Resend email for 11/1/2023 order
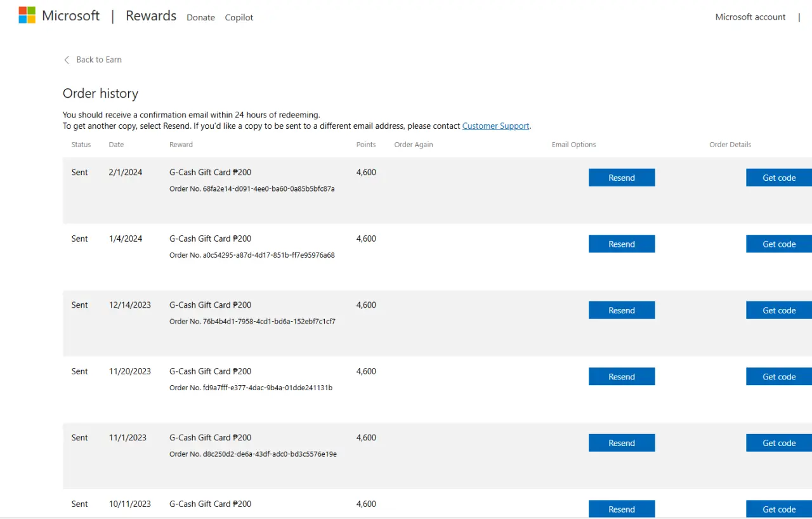This screenshot has width=812, height=519. point(622,443)
